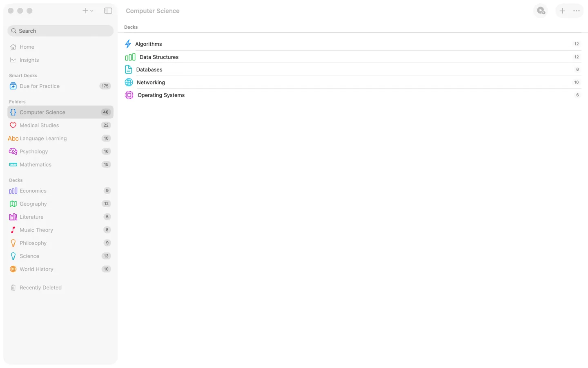Click the 22 badge on Medical Studies

coord(106,125)
